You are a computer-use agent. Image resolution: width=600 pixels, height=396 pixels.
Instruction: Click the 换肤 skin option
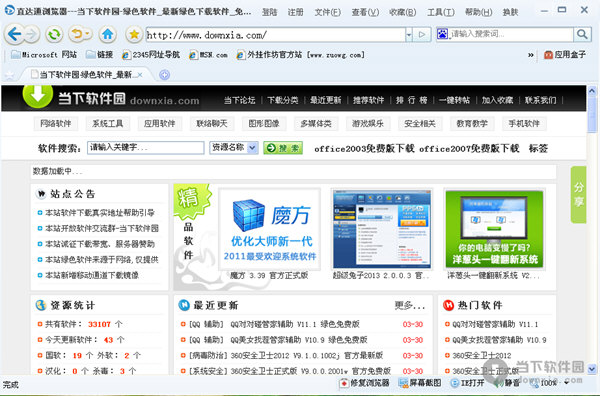point(510,12)
